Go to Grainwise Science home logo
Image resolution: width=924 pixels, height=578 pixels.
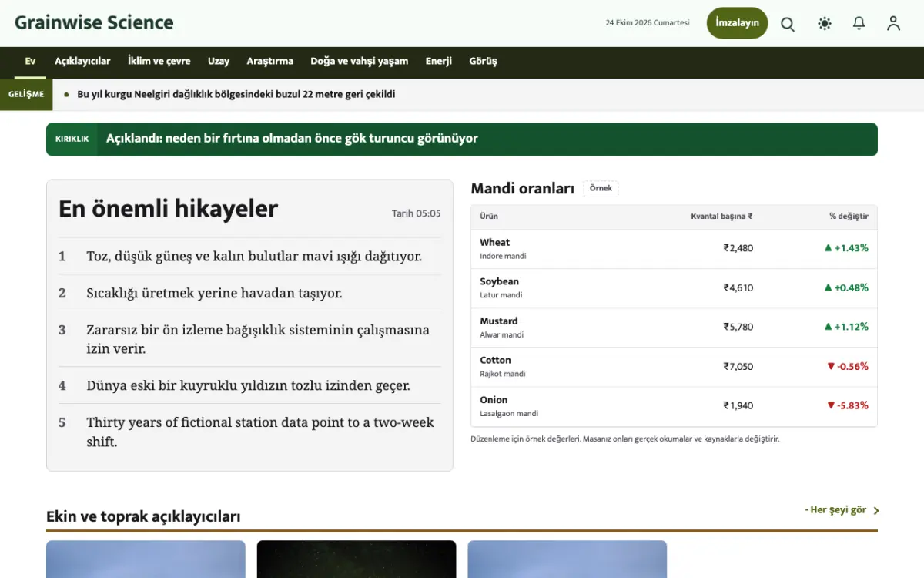click(94, 22)
